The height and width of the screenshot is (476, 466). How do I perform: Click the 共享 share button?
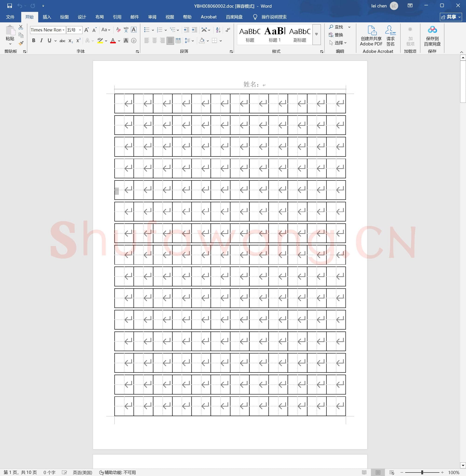451,17
